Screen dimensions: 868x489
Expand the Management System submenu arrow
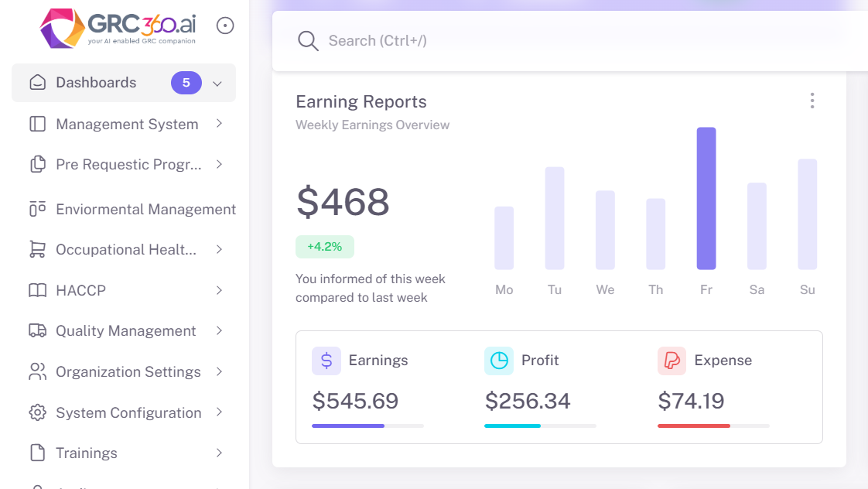tap(220, 124)
